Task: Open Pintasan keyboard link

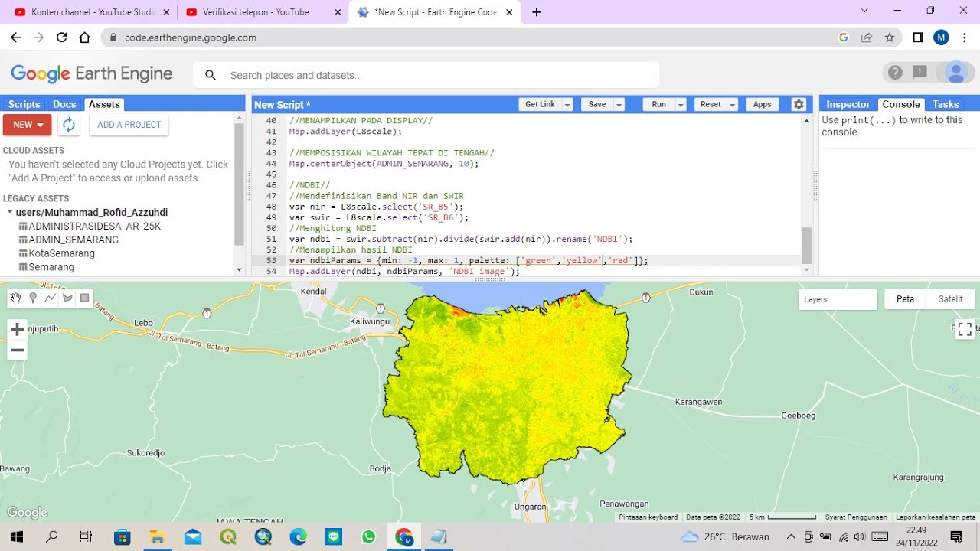Action: click(648, 517)
